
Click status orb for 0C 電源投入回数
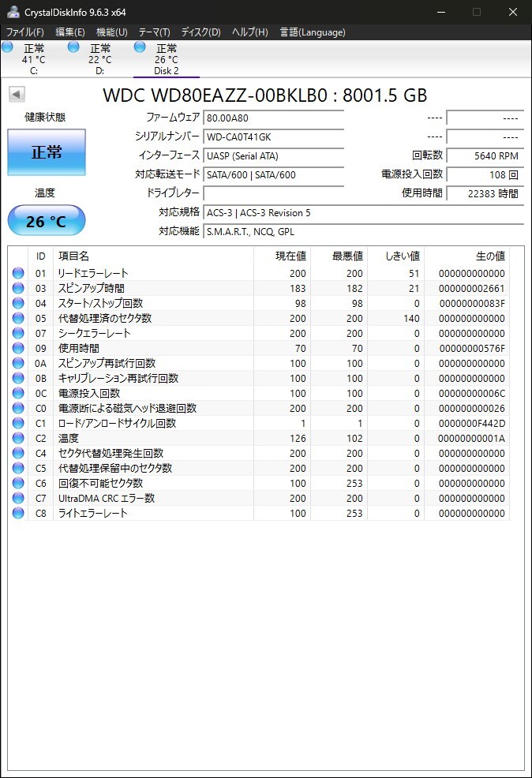(x=18, y=393)
